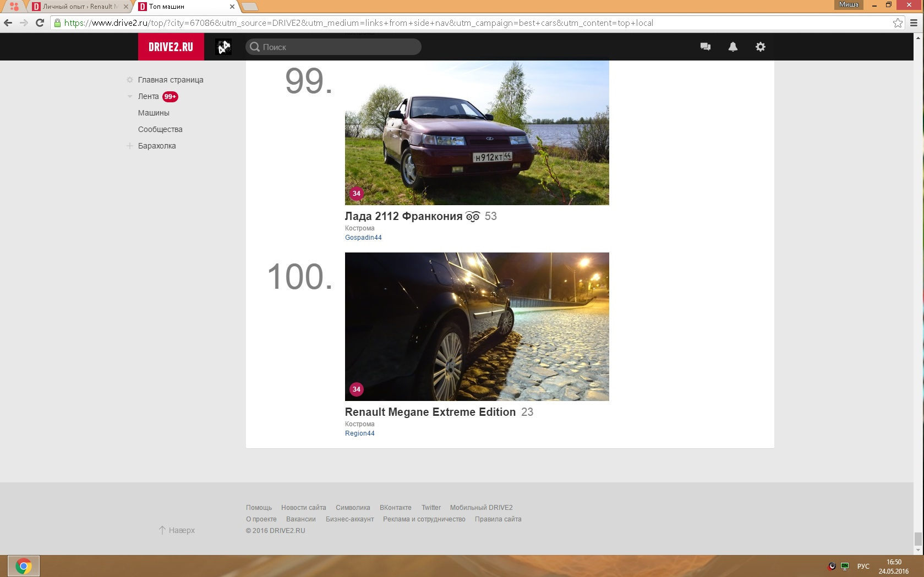The width and height of the screenshot is (924, 577).
Task: Close the Личный опыт tab
Action: click(x=125, y=7)
